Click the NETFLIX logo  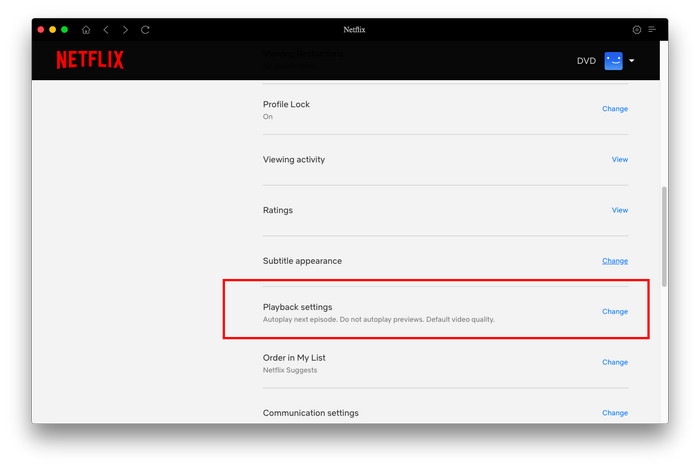pos(90,60)
